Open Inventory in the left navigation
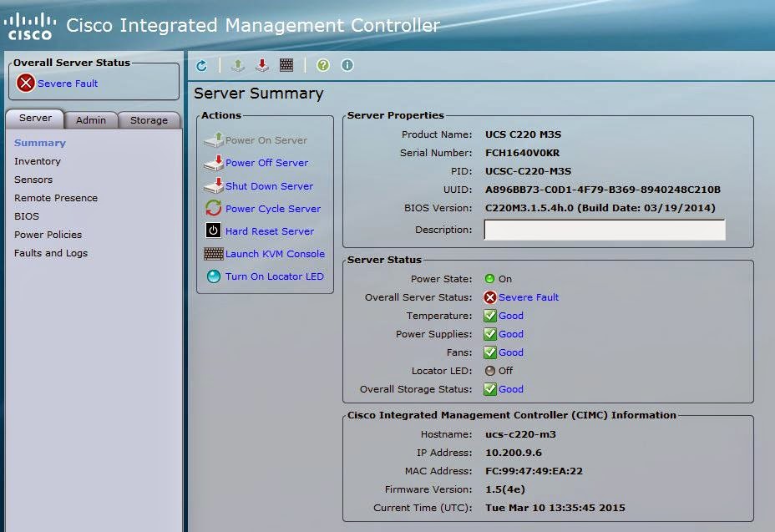This screenshot has height=532, width=775. point(38,161)
